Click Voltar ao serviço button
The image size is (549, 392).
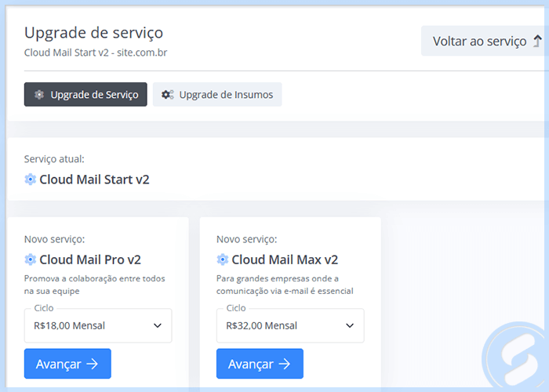(x=485, y=41)
